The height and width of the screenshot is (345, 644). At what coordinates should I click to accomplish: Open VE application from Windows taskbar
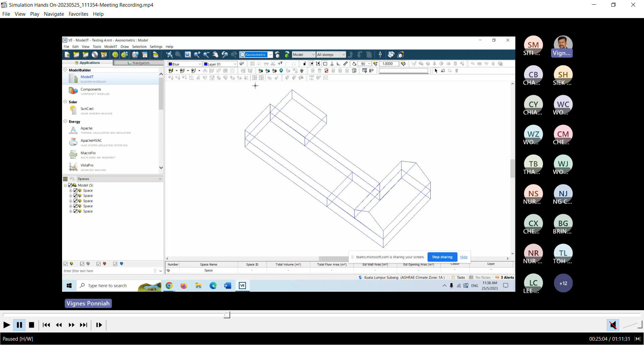coord(242,286)
